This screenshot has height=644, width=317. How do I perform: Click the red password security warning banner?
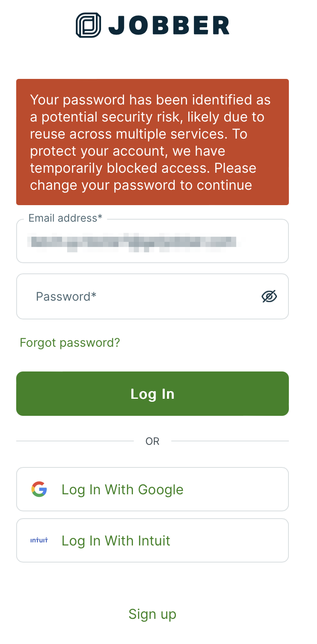coord(153,142)
